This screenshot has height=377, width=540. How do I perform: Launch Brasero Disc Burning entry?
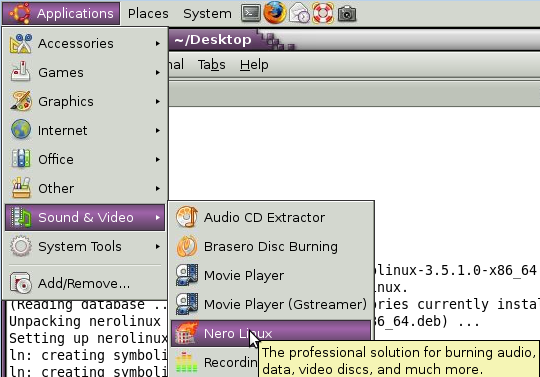point(271,247)
